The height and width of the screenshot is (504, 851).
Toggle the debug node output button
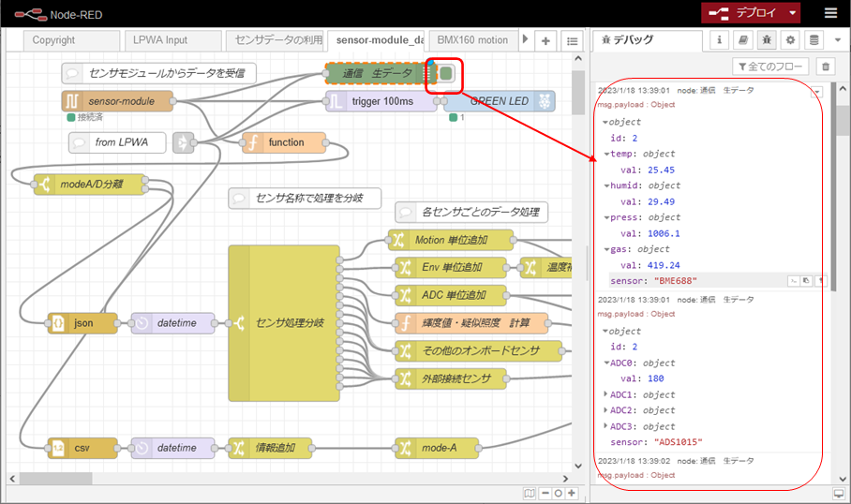click(x=446, y=73)
